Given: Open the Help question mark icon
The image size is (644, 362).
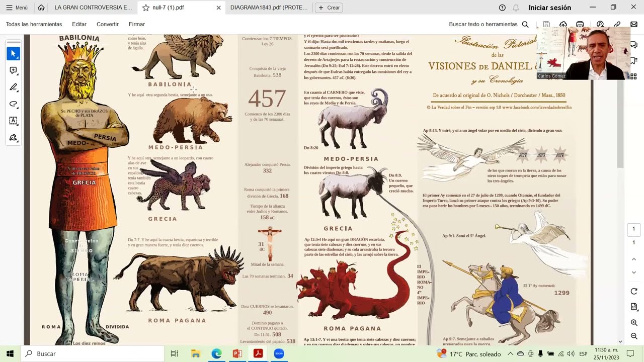Looking at the screenshot, I should [x=502, y=8].
